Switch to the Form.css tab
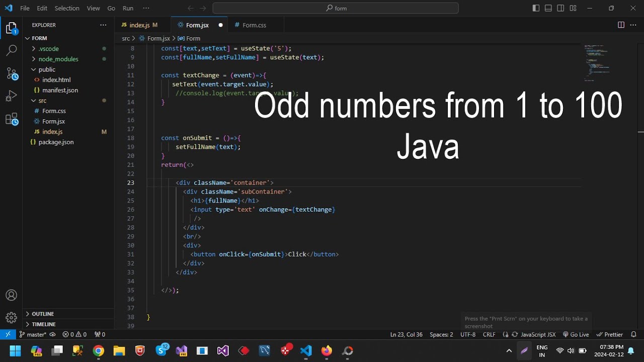 click(255, 25)
